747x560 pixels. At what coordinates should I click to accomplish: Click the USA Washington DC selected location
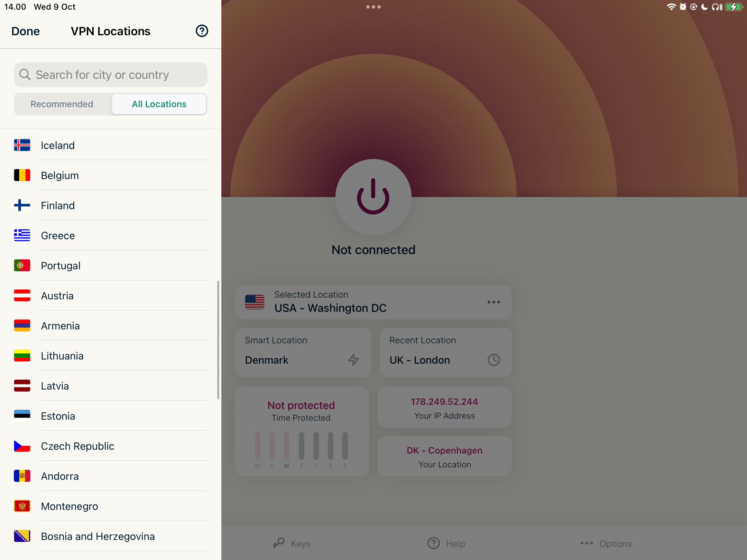click(x=373, y=301)
